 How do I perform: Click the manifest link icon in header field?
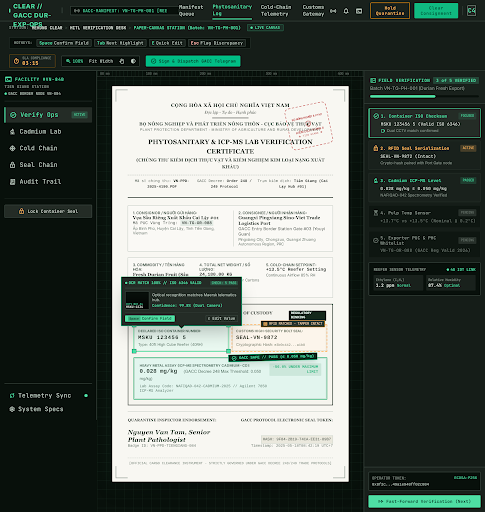tap(77, 11)
